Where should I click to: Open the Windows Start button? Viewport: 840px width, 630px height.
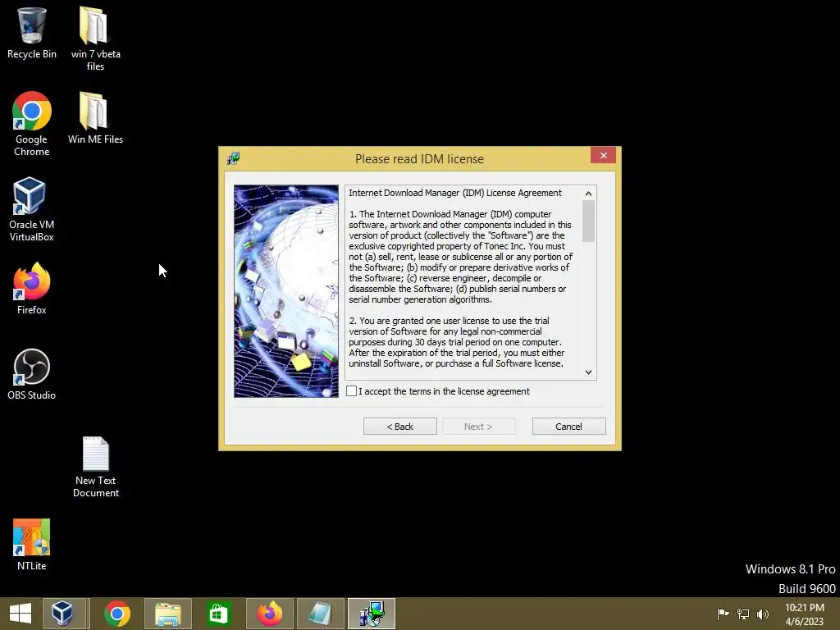point(21,614)
